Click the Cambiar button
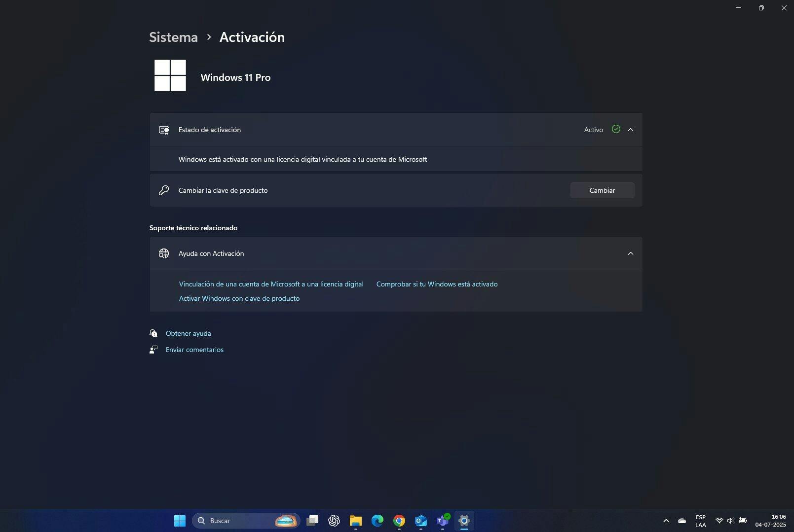 point(602,190)
